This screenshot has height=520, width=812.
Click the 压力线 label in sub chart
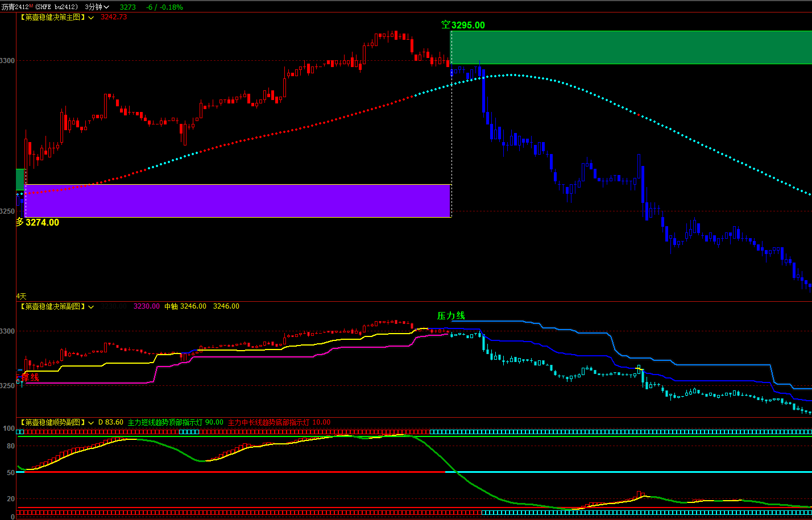click(451, 315)
